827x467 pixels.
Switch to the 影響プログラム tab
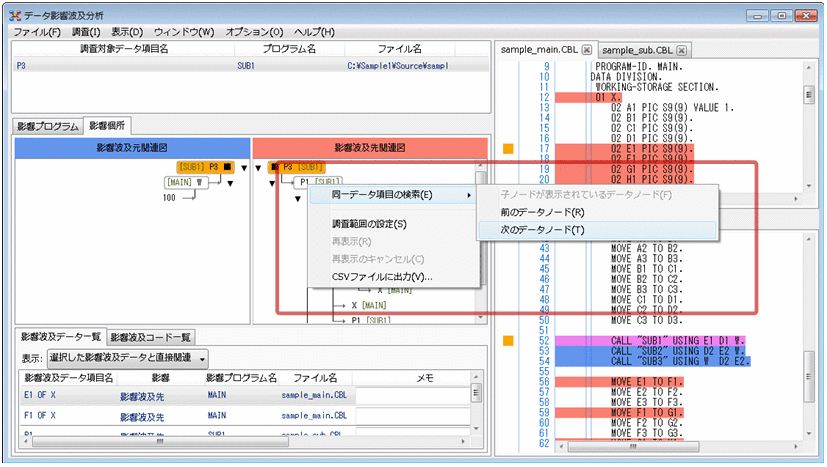(48, 127)
